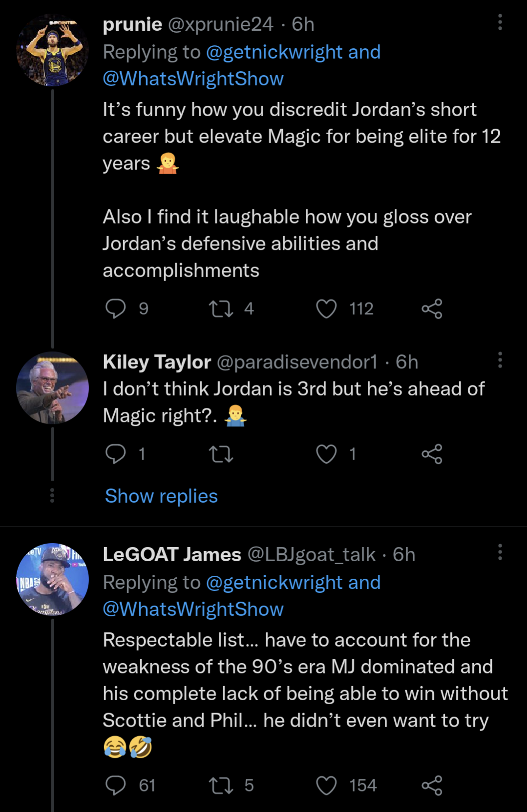Expand hidden replies with Show replies
Viewport: 527px width, 812px height.
(161, 496)
